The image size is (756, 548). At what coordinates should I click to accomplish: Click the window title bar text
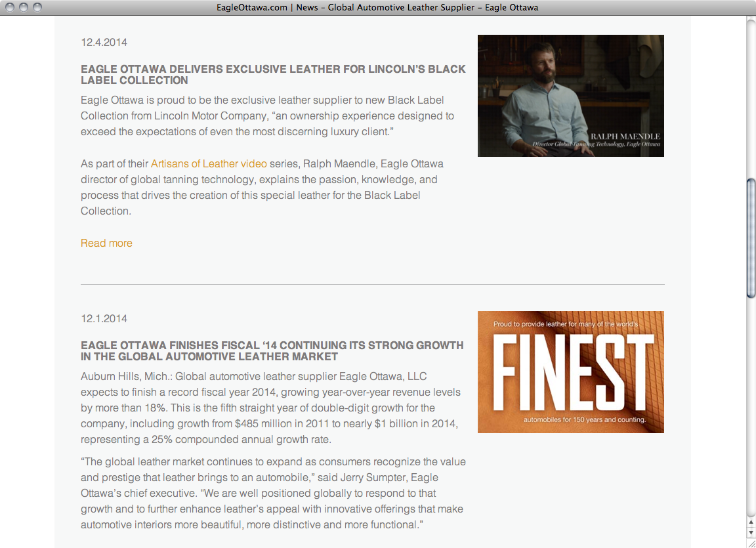point(377,7)
